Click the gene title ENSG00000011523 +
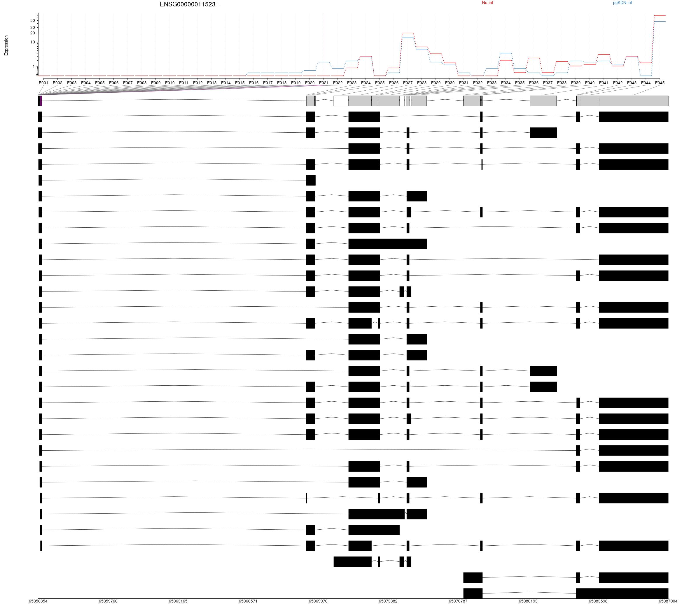This screenshot has height=606, width=700. 190,4
